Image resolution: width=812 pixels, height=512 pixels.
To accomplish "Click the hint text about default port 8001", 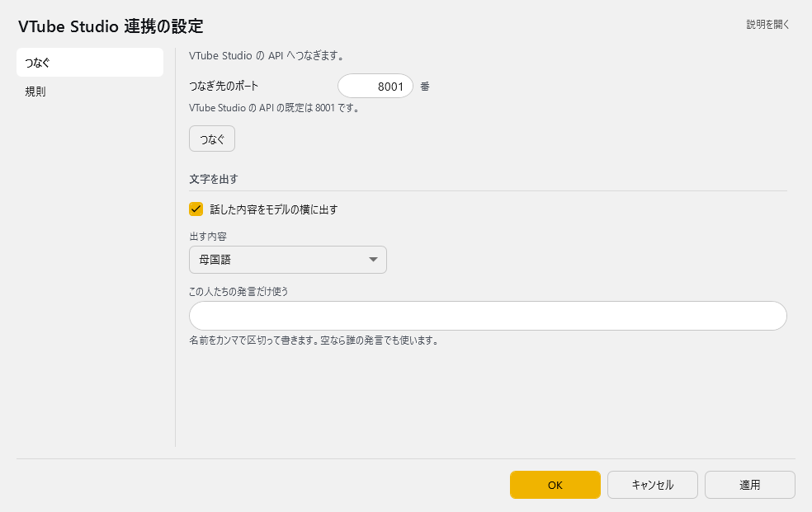I will coord(274,108).
